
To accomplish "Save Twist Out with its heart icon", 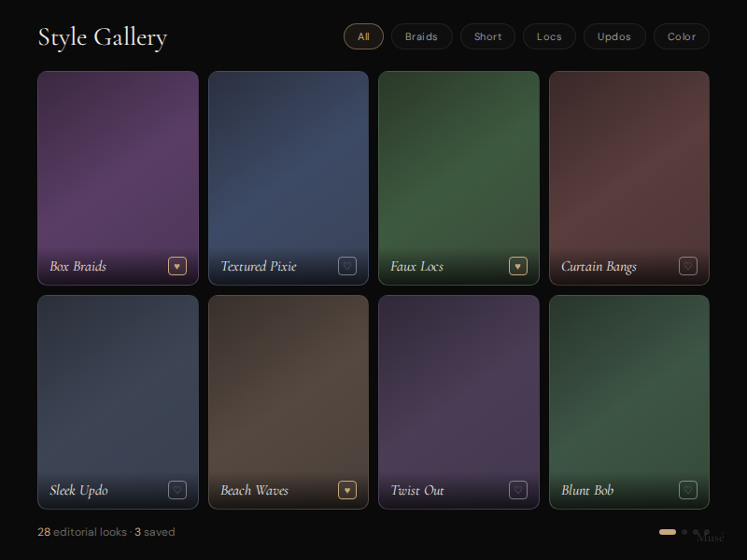I will pyautogui.click(x=518, y=490).
